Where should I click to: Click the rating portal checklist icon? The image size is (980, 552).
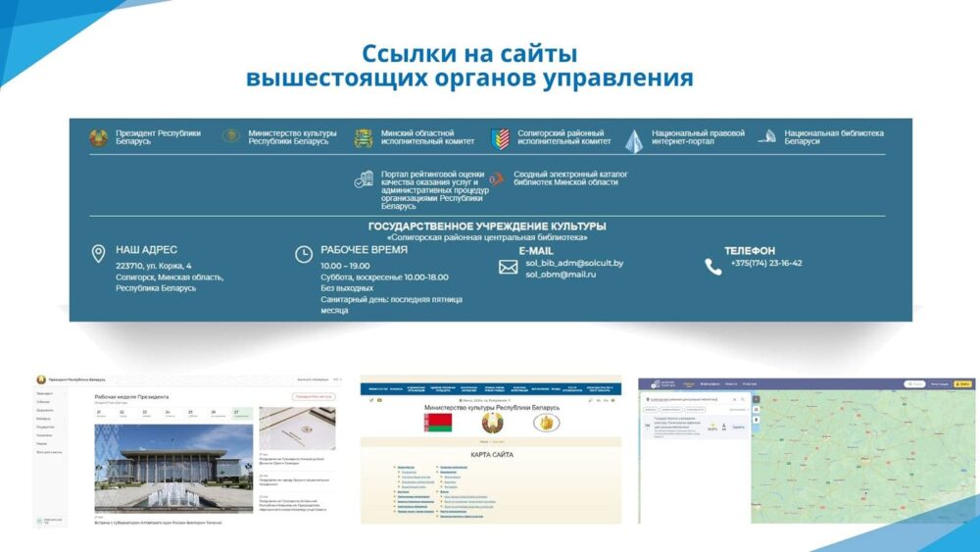pyautogui.click(x=364, y=179)
